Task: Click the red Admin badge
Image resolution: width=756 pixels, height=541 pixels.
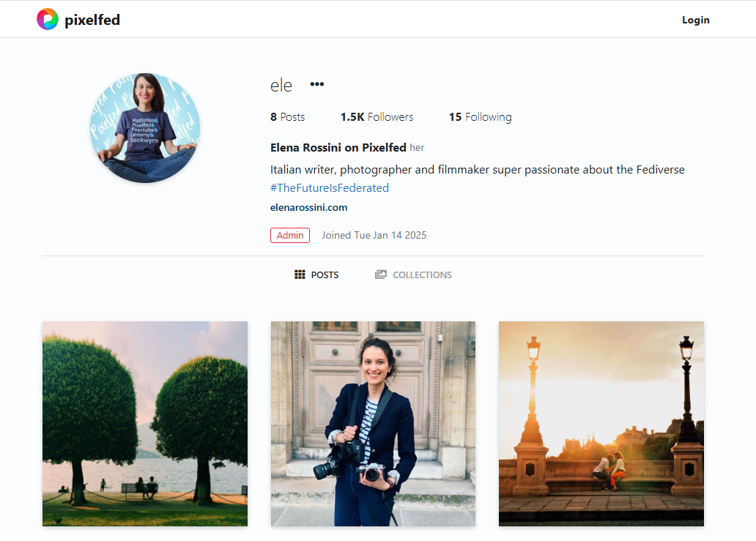Action: 290,235
